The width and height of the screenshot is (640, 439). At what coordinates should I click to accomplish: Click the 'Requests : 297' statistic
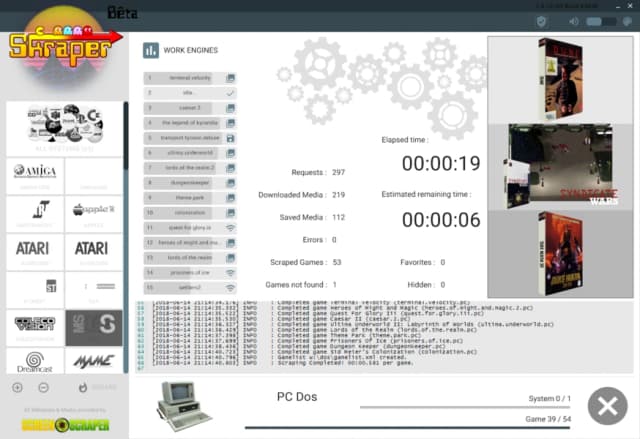click(318, 172)
